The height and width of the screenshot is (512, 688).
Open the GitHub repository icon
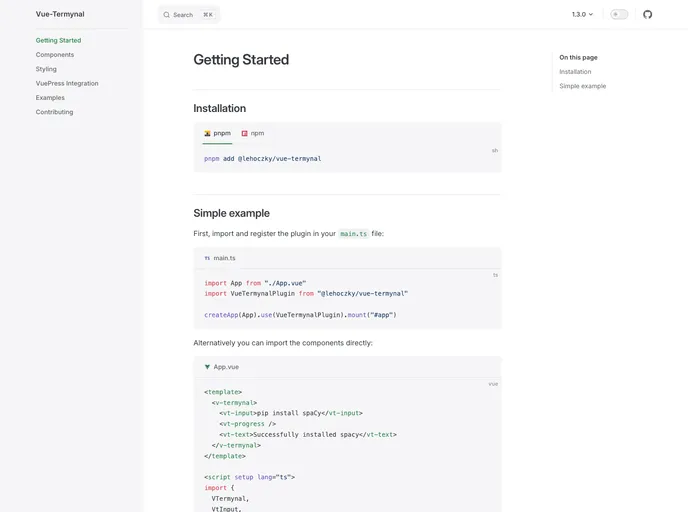647,14
